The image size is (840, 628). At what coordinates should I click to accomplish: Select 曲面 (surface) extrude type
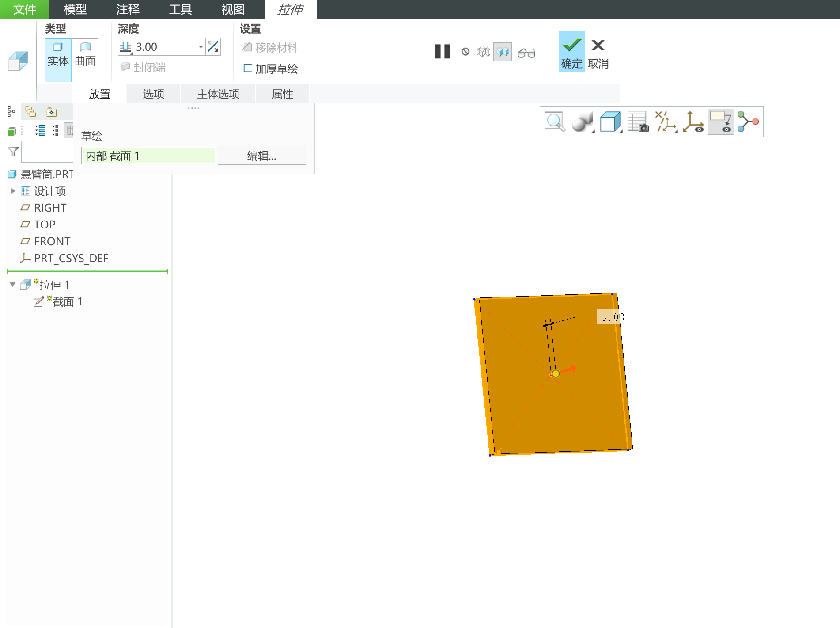pyautogui.click(x=85, y=55)
